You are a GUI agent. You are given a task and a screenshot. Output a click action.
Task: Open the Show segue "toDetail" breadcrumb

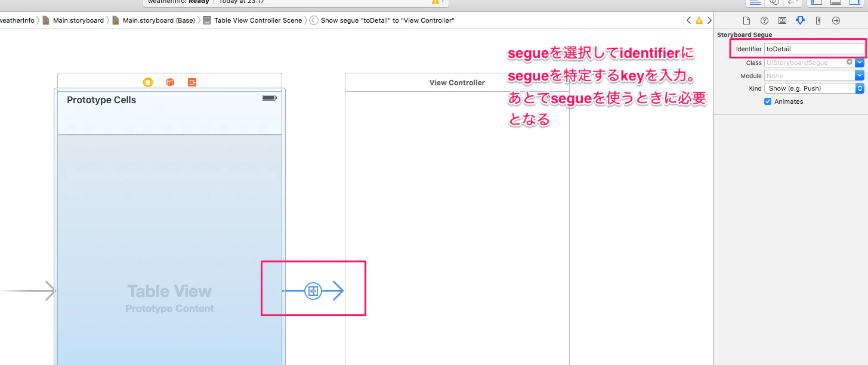[x=382, y=20]
